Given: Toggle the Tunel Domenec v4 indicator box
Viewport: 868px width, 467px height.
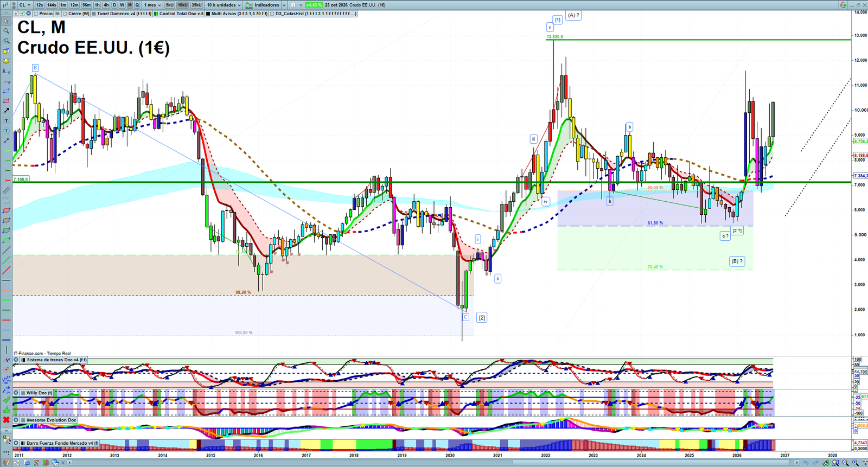Looking at the screenshot, I should (x=94, y=14).
